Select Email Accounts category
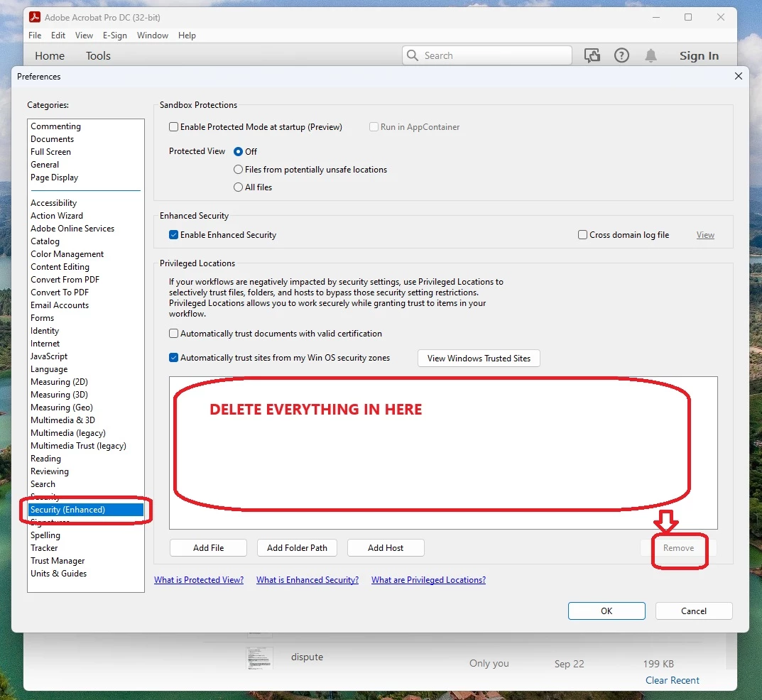Screen dimensions: 762x700 point(85,305)
